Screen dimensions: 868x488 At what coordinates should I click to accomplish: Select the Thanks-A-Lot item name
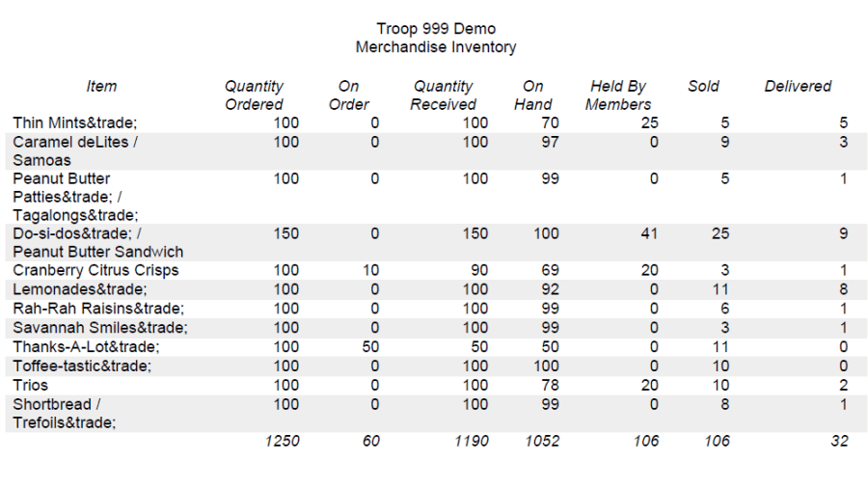click(86, 347)
